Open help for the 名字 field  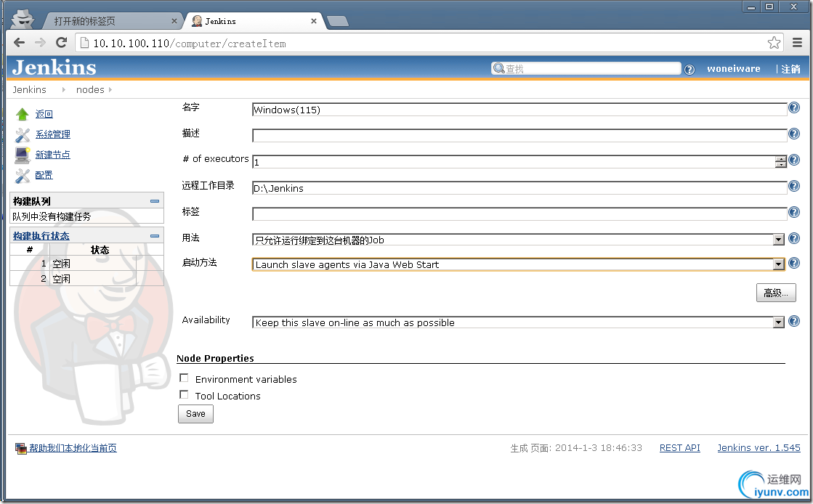[x=794, y=108]
